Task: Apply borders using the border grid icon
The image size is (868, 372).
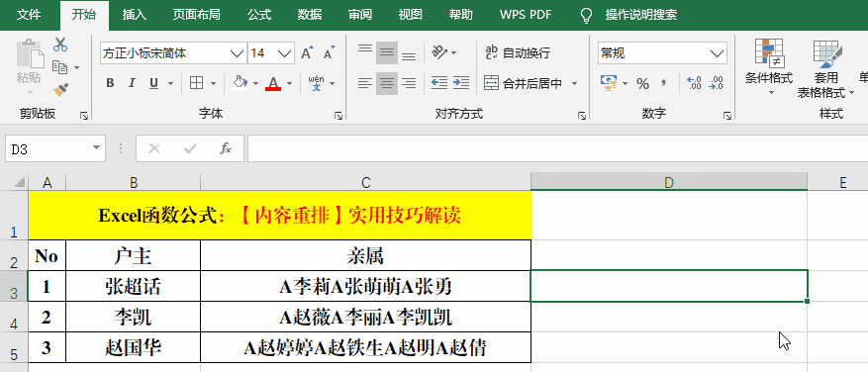Action: [x=197, y=83]
